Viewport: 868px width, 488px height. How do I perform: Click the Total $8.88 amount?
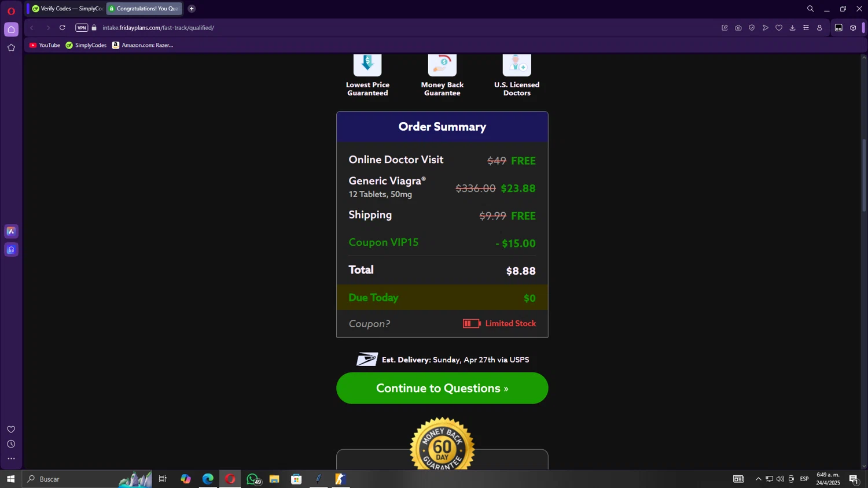click(x=521, y=271)
